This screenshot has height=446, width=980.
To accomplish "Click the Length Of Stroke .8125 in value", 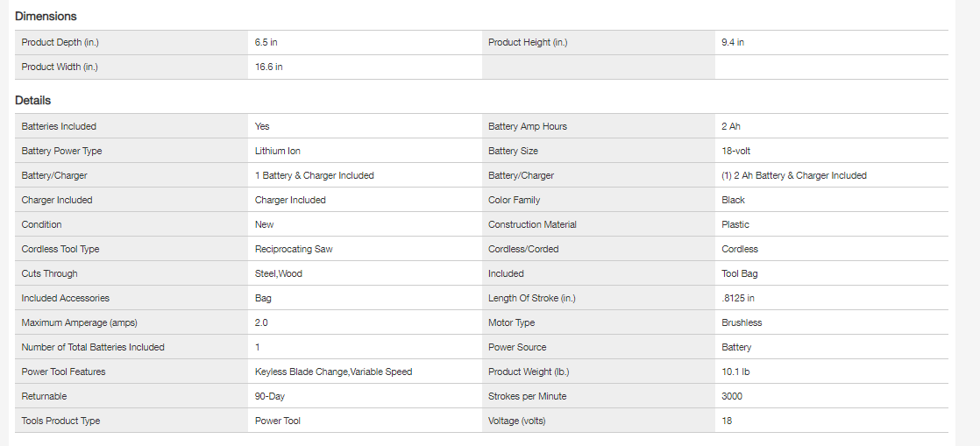I will (737, 298).
